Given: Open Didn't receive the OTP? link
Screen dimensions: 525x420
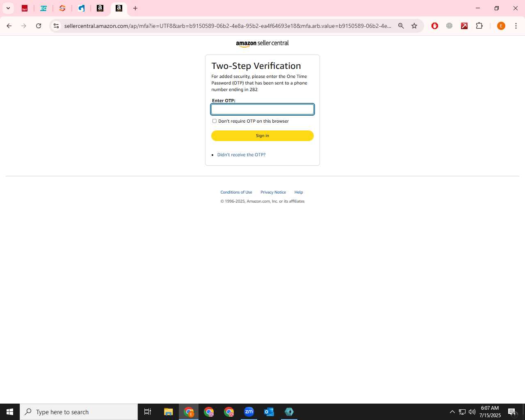Looking at the screenshot, I should (241, 155).
